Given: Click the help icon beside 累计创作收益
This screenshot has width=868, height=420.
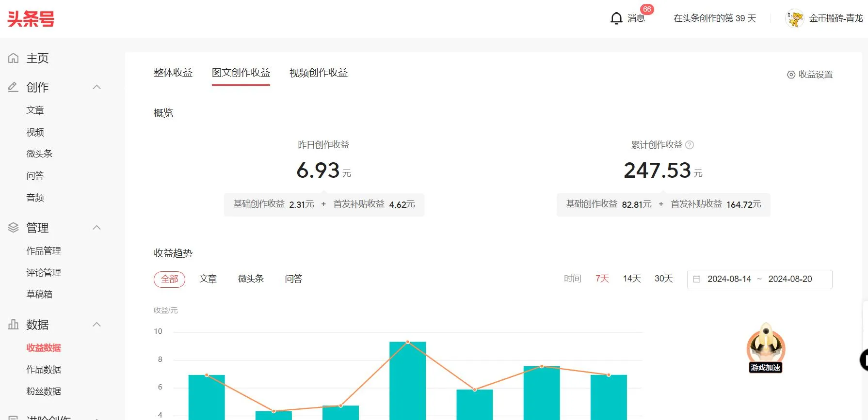Looking at the screenshot, I should [x=690, y=145].
